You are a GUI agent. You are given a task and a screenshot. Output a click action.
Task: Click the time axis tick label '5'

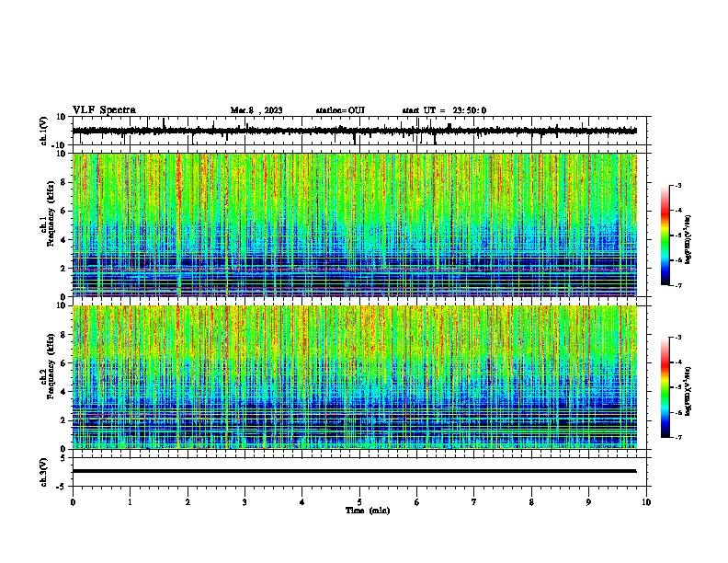[x=359, y=502]
